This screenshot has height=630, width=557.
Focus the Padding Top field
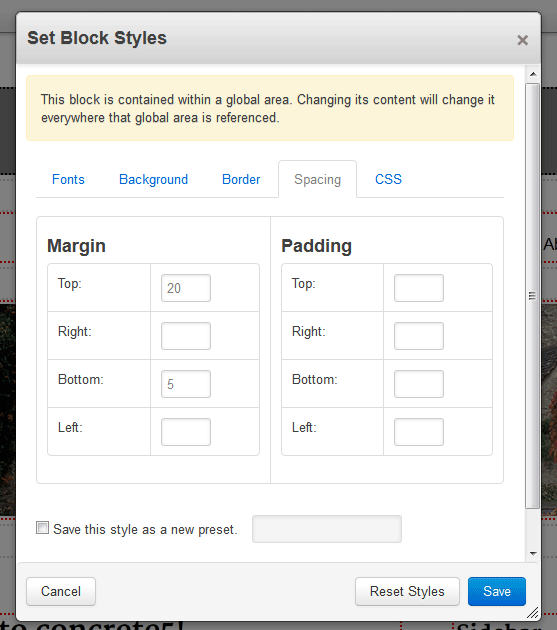click(419, 288)
